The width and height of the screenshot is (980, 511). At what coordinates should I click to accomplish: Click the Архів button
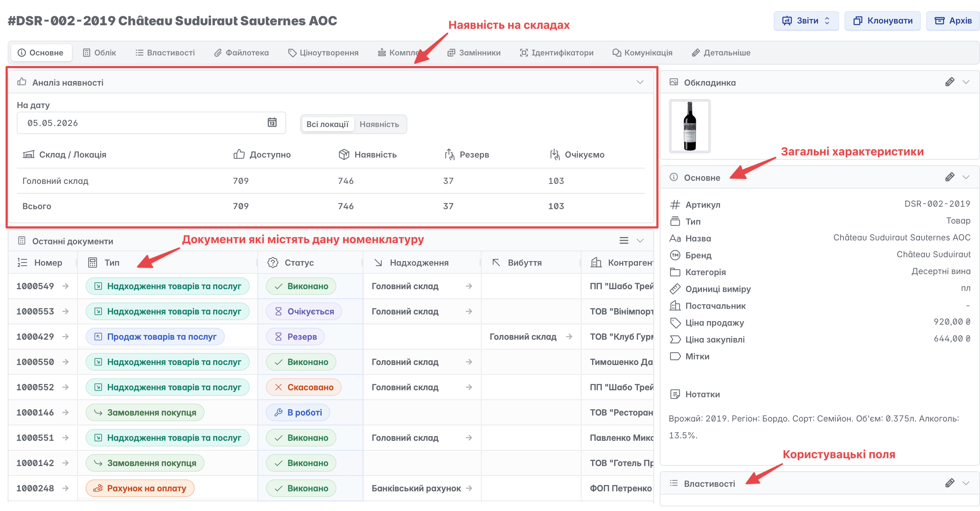pyautogui.click(x=953, y=21)
